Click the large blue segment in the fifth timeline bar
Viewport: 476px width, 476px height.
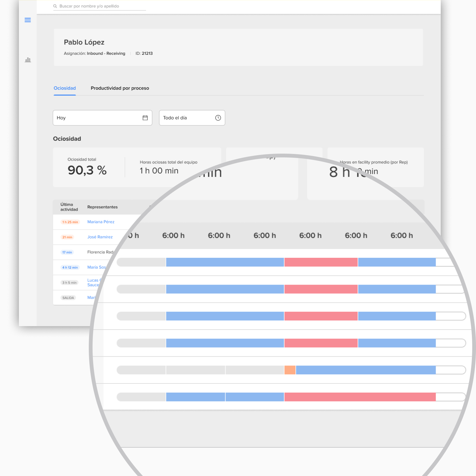pyautogui.click(x=366, y=370)
